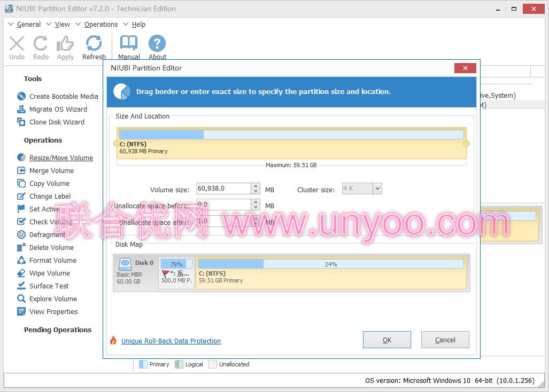Open the Manual book icon
The image size is (549, 392).
129,43
